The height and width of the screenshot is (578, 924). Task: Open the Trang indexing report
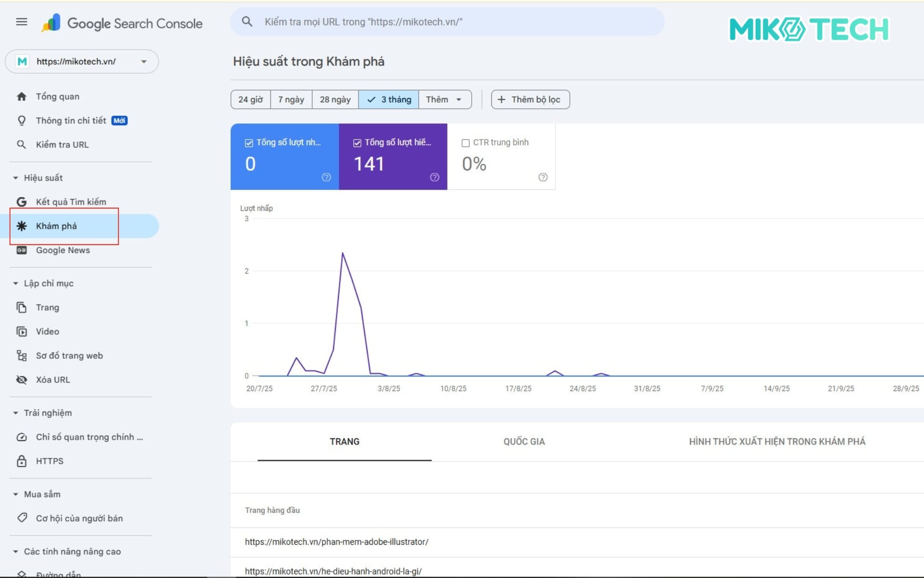[x=47, y=307]
